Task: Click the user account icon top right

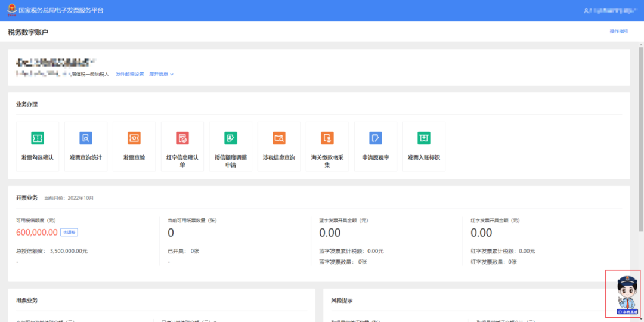Action: tap(586, 11)
